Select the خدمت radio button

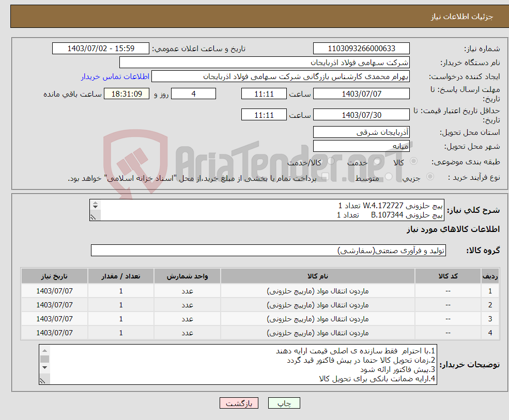click(377, 161)
